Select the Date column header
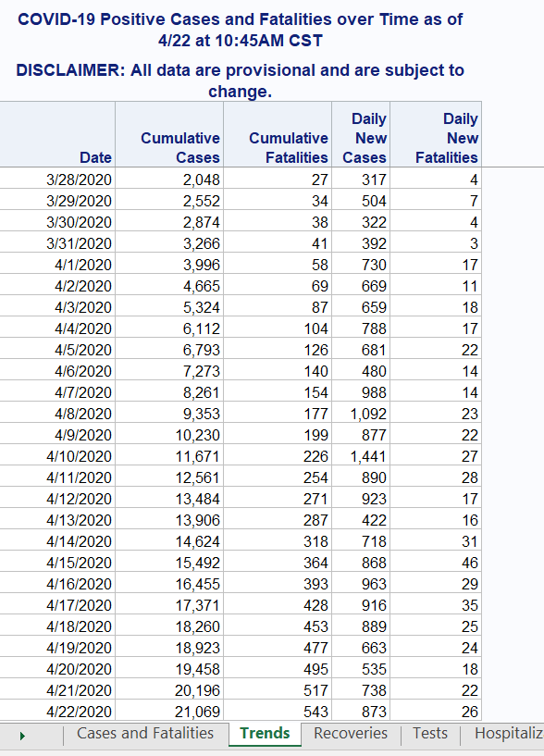Image resolution: width=544 pixels, height=756 pixels. tap(57, 134)
